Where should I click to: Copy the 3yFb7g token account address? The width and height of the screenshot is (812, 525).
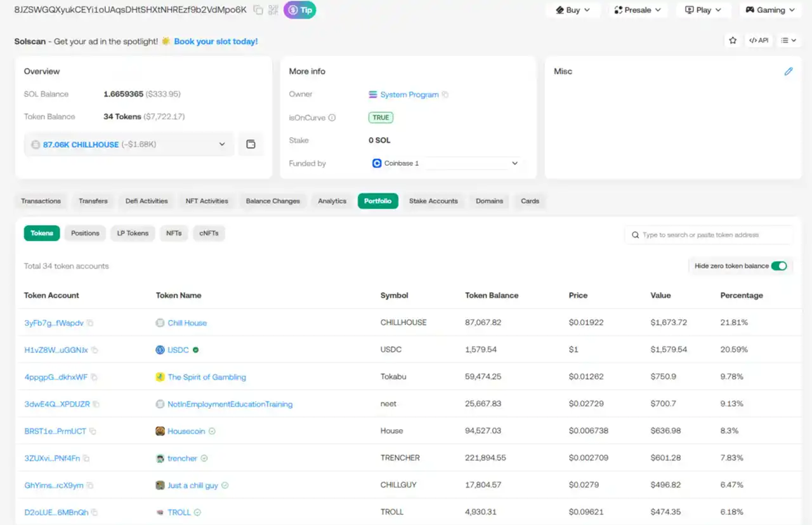(91, 322)
